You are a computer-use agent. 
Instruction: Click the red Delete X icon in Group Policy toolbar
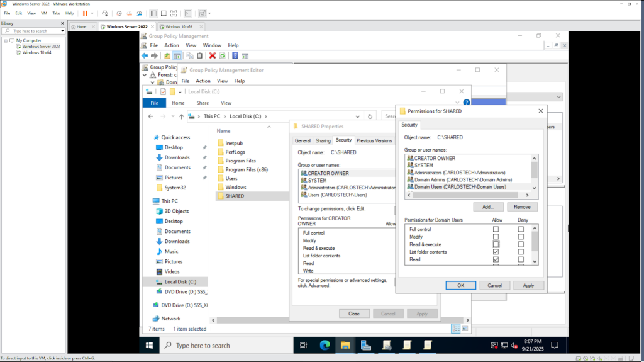pyautogui.click(x=213, y=55)
